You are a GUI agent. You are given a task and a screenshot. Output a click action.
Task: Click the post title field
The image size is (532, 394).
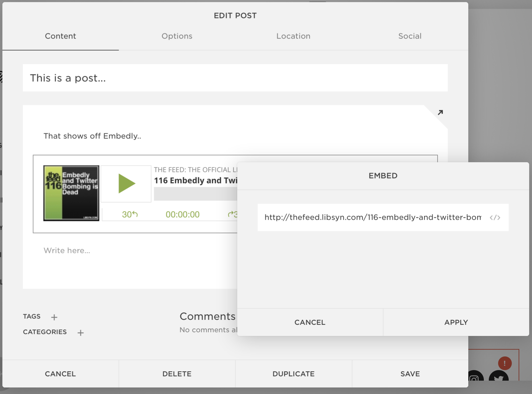click(x=235, y=78)
